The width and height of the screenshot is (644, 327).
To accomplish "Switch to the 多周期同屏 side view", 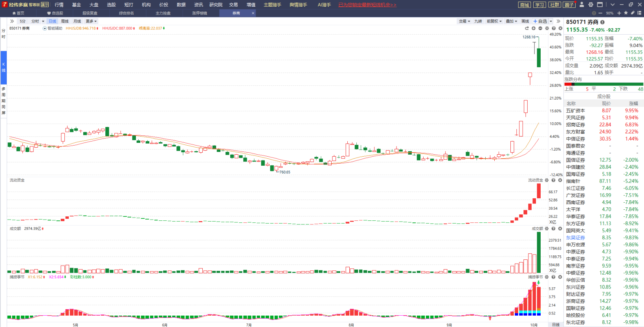I will pos(4,101).
